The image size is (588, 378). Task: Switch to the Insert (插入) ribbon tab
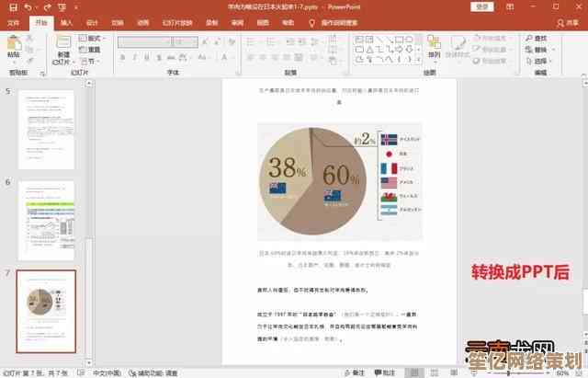coord(68,22)
